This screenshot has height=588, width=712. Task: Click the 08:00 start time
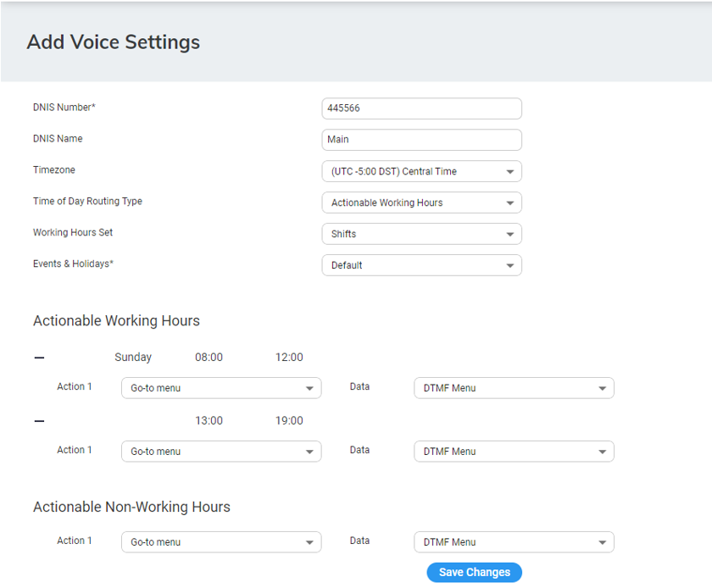click(x=209, y=358)
